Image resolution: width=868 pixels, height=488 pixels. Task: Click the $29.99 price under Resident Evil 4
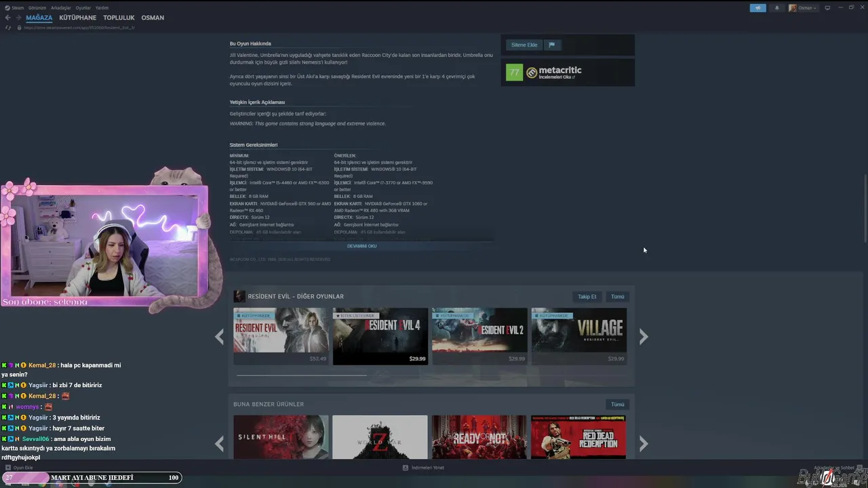[417, 359]
